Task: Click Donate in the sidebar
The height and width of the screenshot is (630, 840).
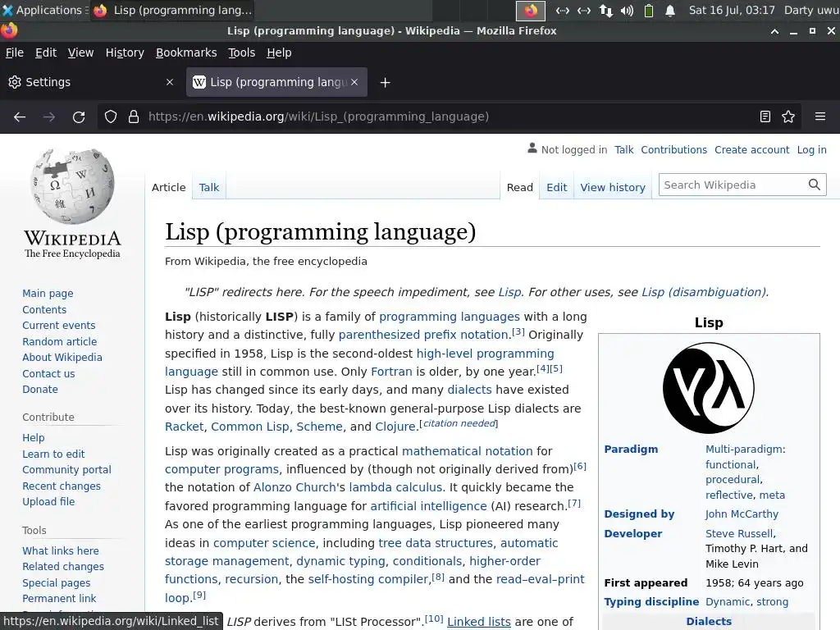Action: (40, 390)
